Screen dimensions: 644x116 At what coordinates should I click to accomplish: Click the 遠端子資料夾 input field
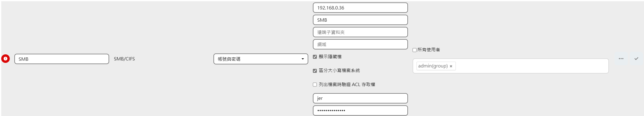point(360,32)
